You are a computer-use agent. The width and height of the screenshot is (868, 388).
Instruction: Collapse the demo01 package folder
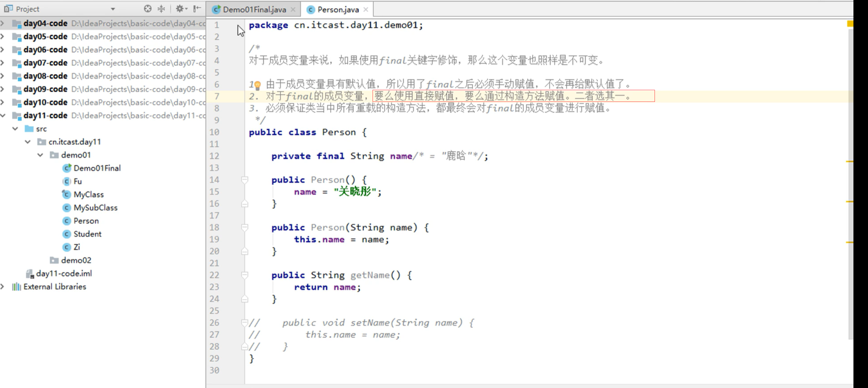(40, 155)
